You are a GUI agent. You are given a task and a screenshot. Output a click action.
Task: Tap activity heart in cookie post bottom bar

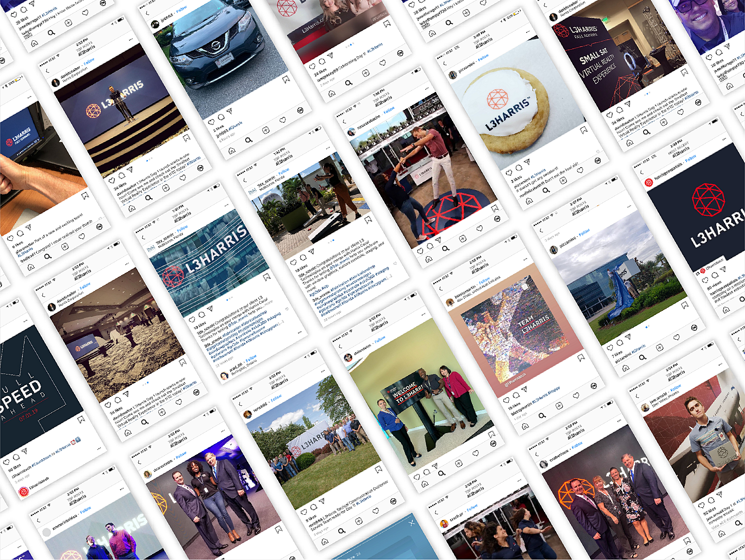580,171
